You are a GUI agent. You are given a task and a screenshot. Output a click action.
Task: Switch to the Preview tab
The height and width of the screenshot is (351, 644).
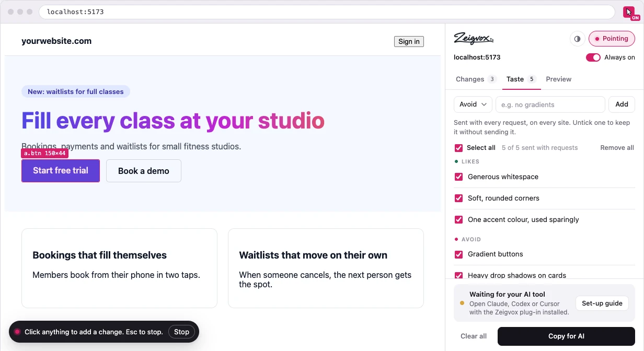pyautogui.click(x=559, y=79)
